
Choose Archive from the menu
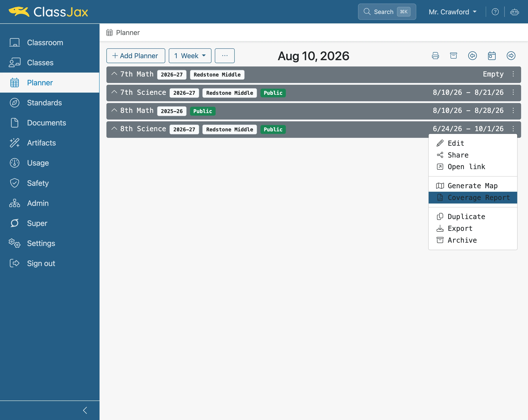473,240
